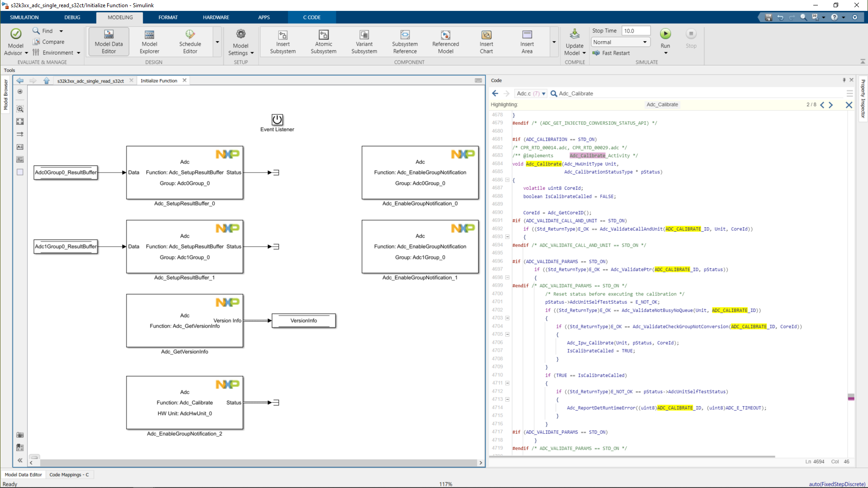Click the Model Advisor checkmark icon
Viewport: 868px width, 488px height.
(16, 34)
